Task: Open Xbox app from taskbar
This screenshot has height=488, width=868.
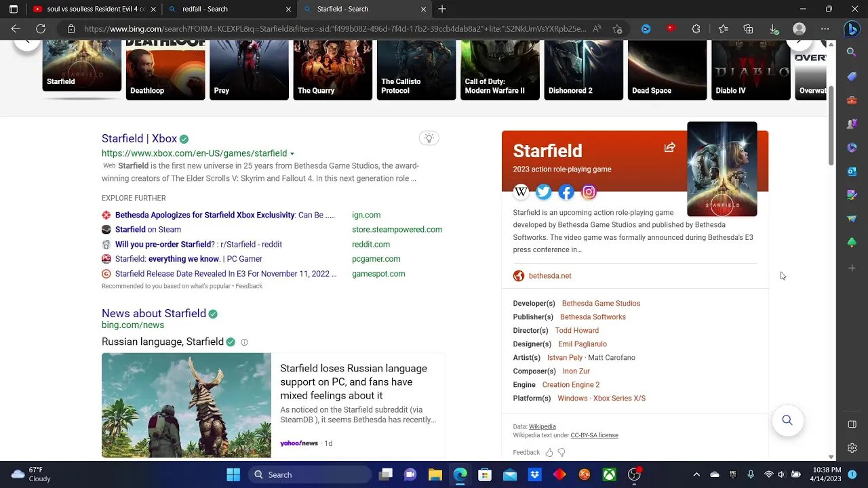Action: (610, 474)
